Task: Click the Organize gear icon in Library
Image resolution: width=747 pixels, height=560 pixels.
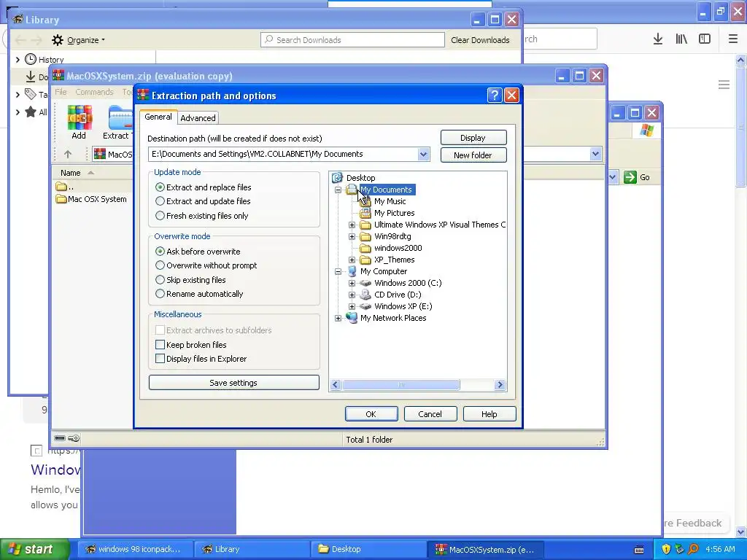Action: [x=57, y=40]
